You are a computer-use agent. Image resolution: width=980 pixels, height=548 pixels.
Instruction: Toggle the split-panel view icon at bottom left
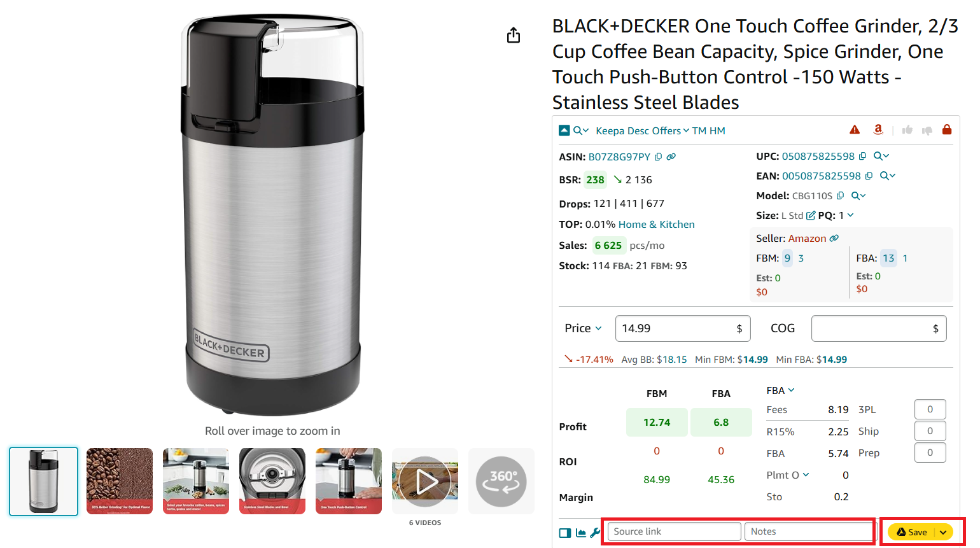(564, 533)
